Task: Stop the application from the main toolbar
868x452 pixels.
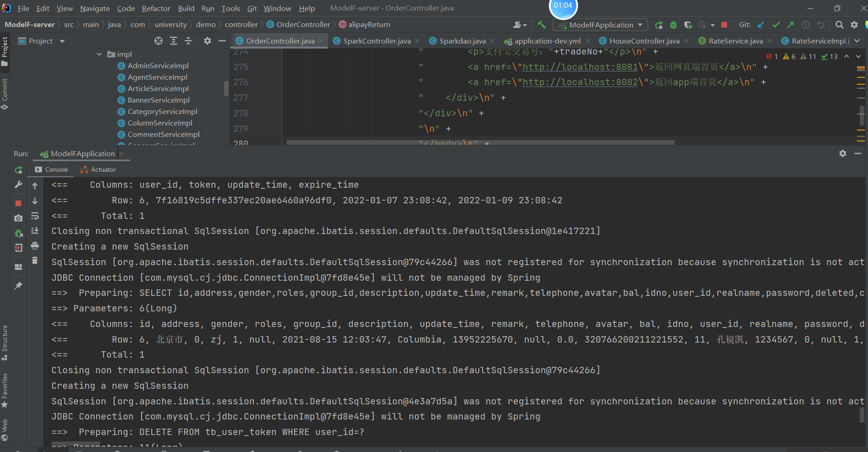Action: [724, 25]
